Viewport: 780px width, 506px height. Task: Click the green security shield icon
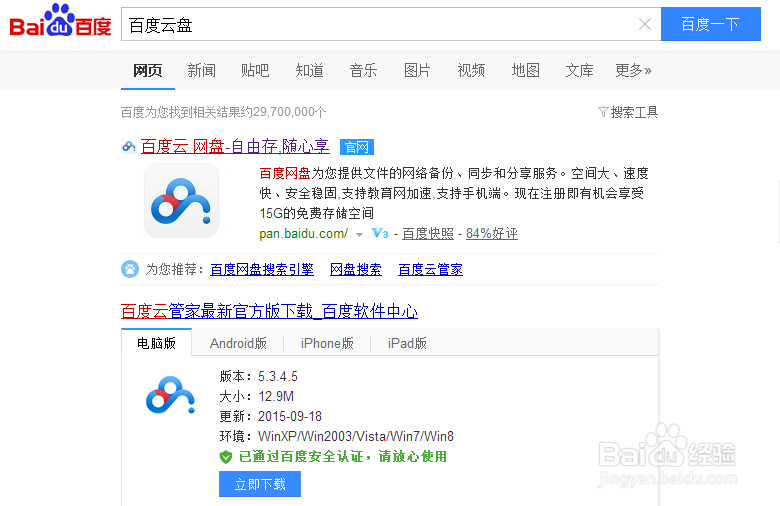pos(226,457)
